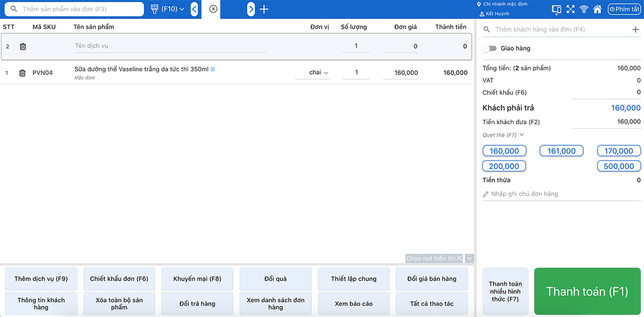Viewport: 644px width, 317px height.
Task: Enter fullscreen mode with the expand icon
Action: [571, 9]
